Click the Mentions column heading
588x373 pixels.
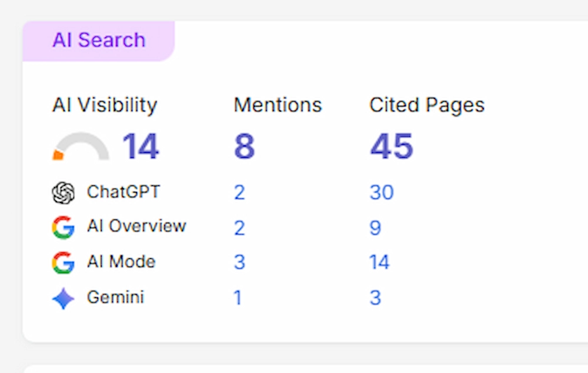coord(278,105)
